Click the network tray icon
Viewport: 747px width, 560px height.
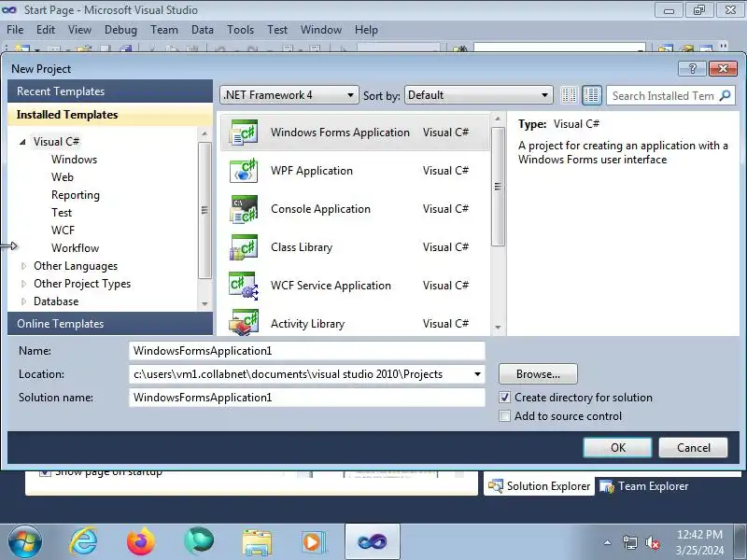click(x=629, y=542)
